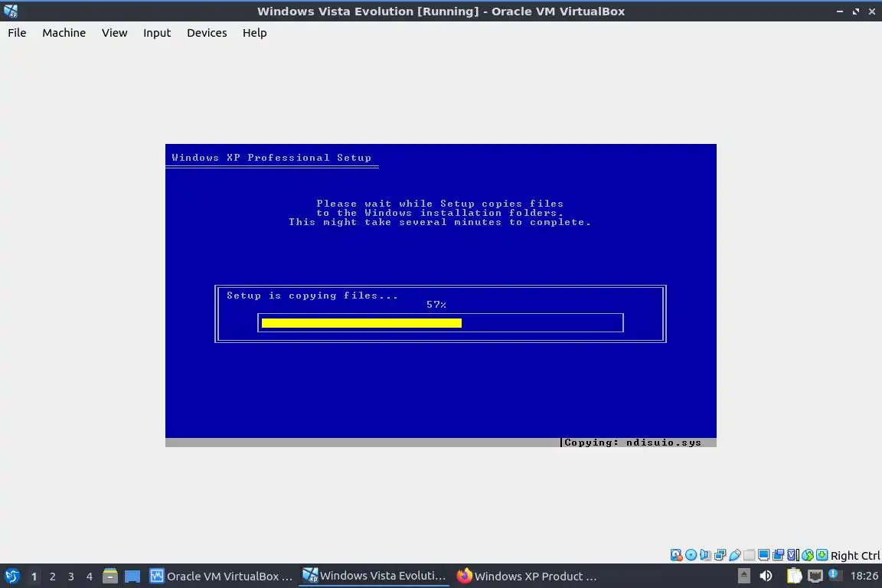
Task: Click the USB devices status icon
Action: 735,555
